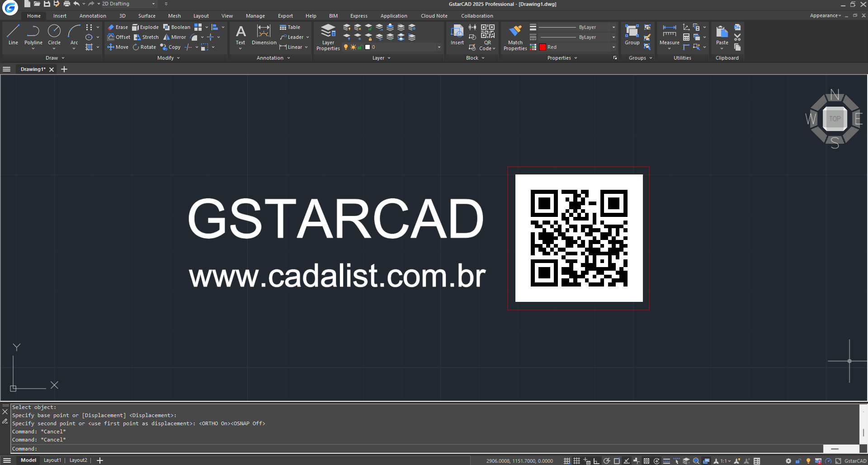Click the Dimension tool
The width and height of the screenshot is (868, 465).
click(264, 35)
